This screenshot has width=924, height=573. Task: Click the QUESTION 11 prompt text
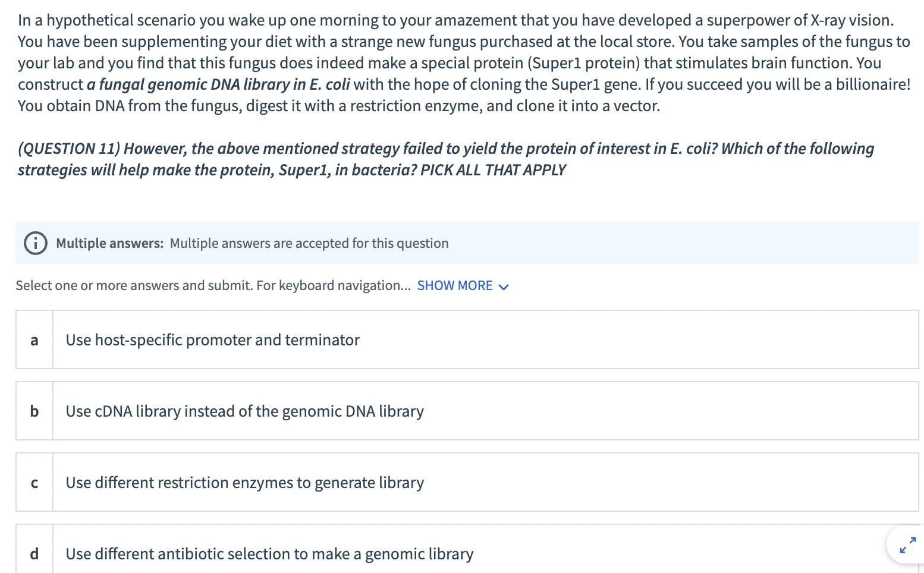[x=446, y=149]
